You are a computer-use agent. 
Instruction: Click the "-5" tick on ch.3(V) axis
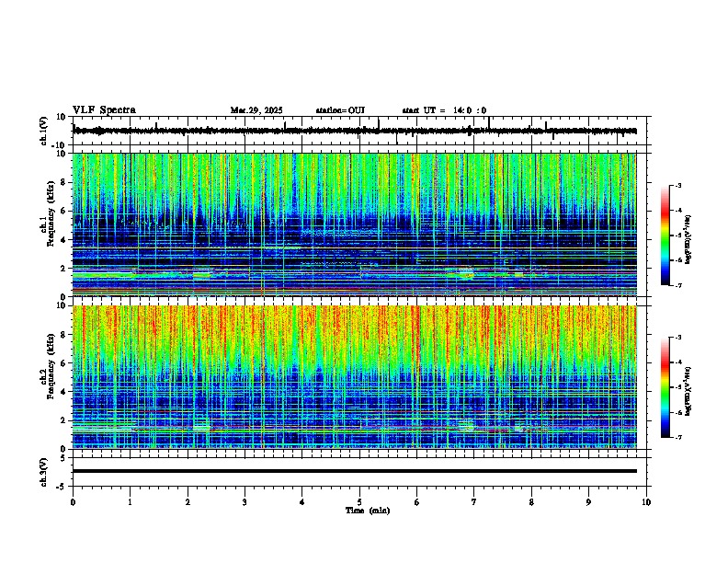[x=62, y=487]
